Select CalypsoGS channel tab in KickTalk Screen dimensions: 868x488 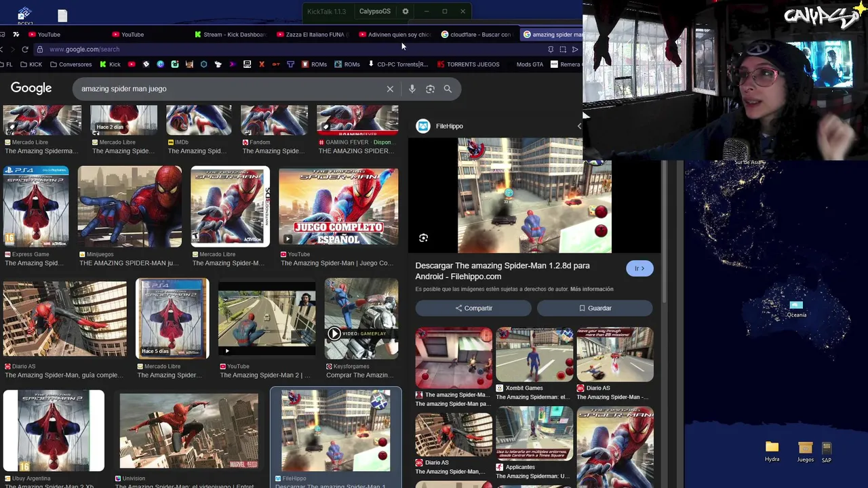click(375, 12)
